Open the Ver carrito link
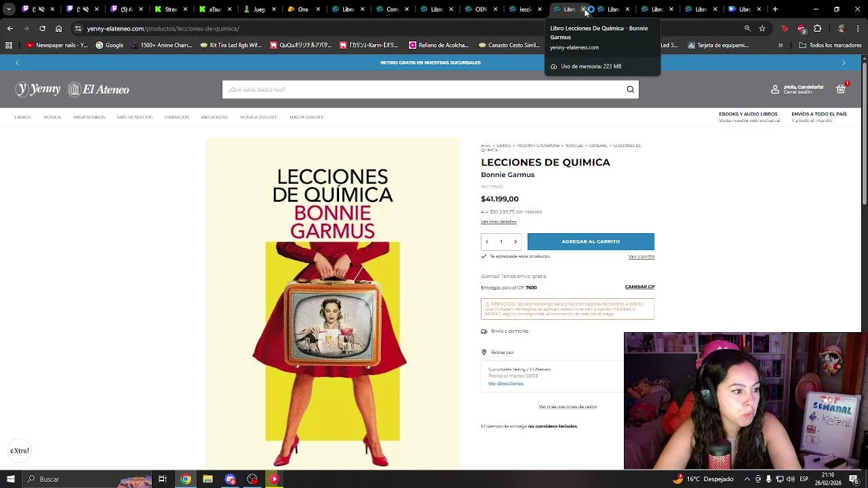This screenshot has width=868, height=488. click(x=642, y=257)
